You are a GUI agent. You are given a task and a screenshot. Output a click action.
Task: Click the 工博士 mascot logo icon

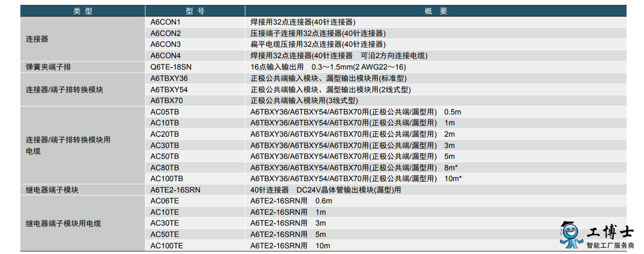[571, 234]
